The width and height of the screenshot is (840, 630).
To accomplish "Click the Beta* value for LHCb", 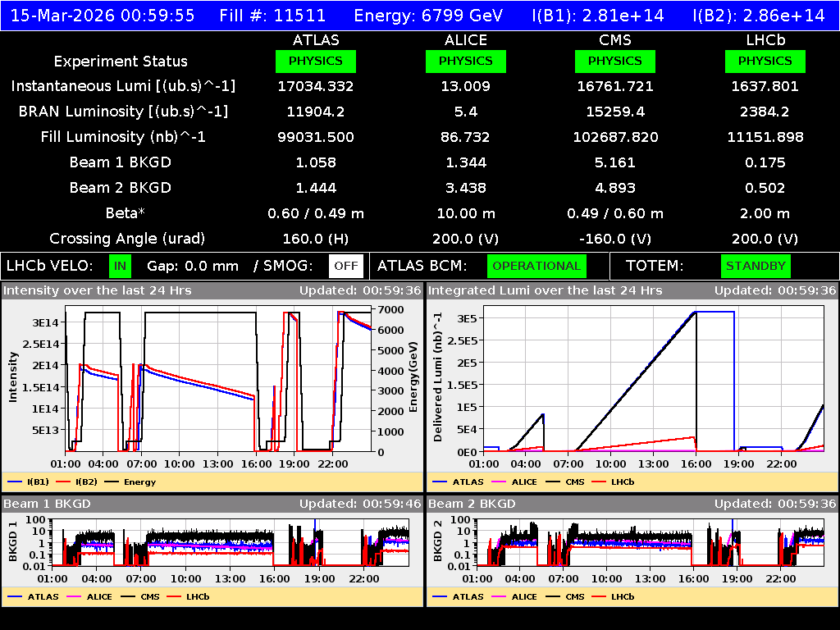I will pyautogui.click(x=765, y=213).
